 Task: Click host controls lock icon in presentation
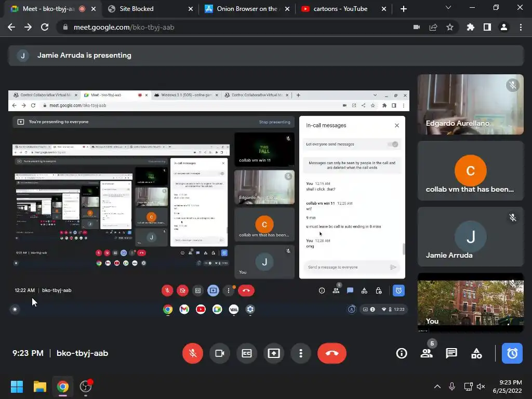tap(379, 290)
